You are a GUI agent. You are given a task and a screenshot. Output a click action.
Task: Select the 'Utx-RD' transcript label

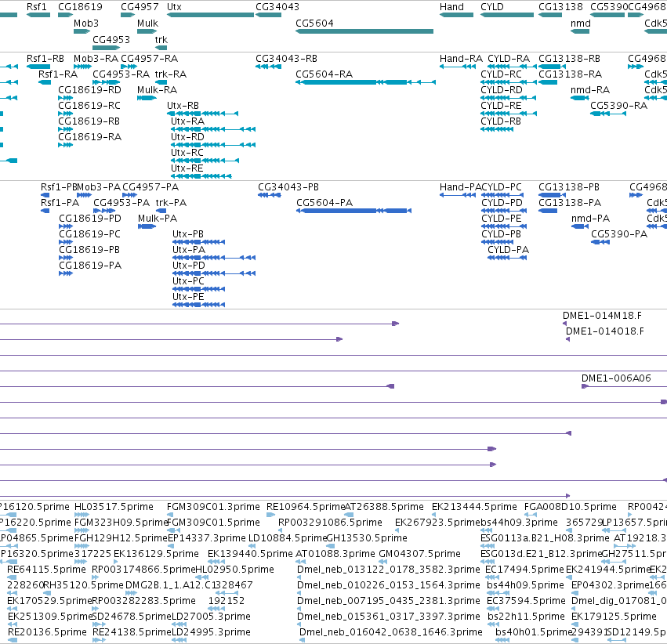click(187, 137)
